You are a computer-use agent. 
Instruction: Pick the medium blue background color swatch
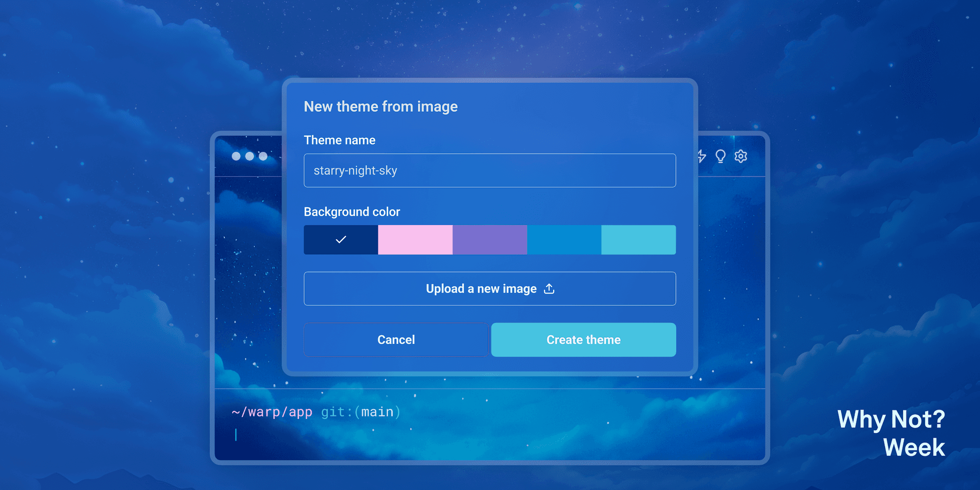pos(564,240)
